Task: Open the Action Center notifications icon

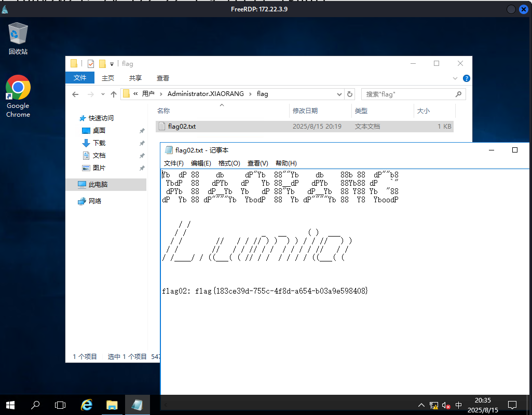Action: point(512,405)
